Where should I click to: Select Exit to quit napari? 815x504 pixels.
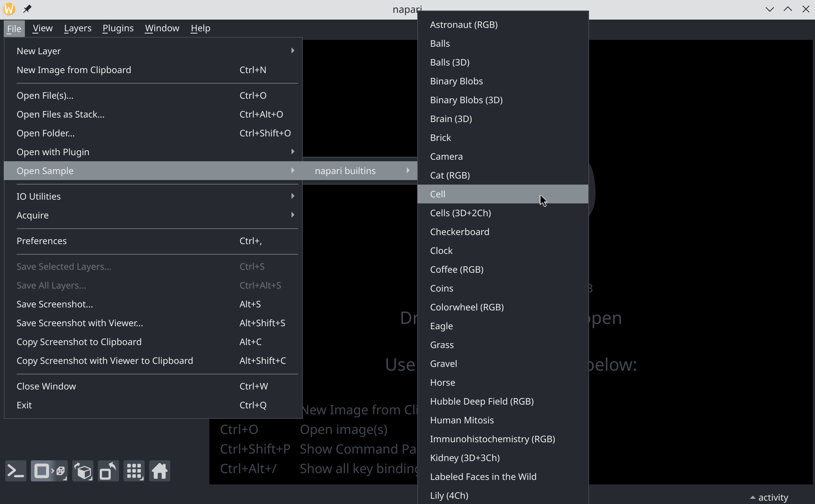click(x=24, y=405)
